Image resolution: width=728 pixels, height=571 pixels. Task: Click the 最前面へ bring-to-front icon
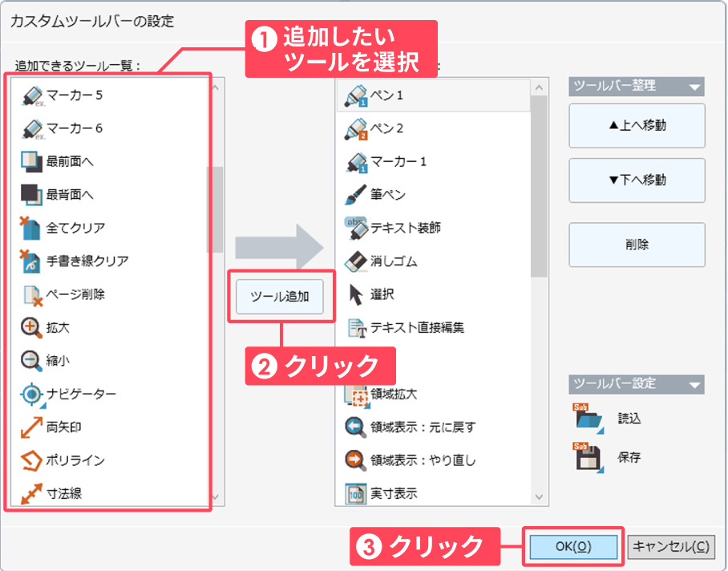[x=31, y=161]
